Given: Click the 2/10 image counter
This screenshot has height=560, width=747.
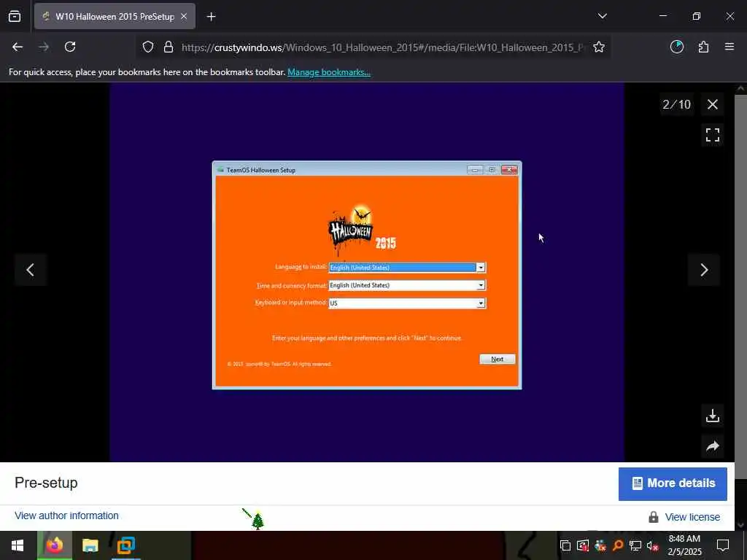Looking at the screenshot, I should tap(676, 104).
